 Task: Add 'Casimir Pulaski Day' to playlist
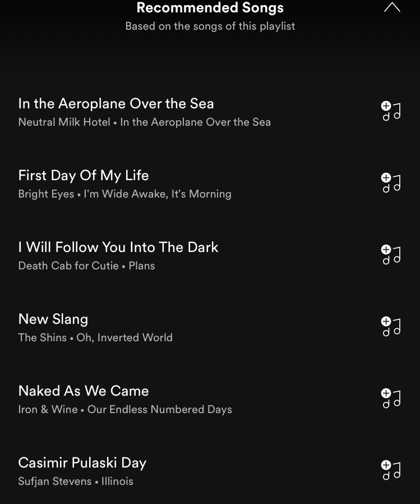(x=391, y=470)
